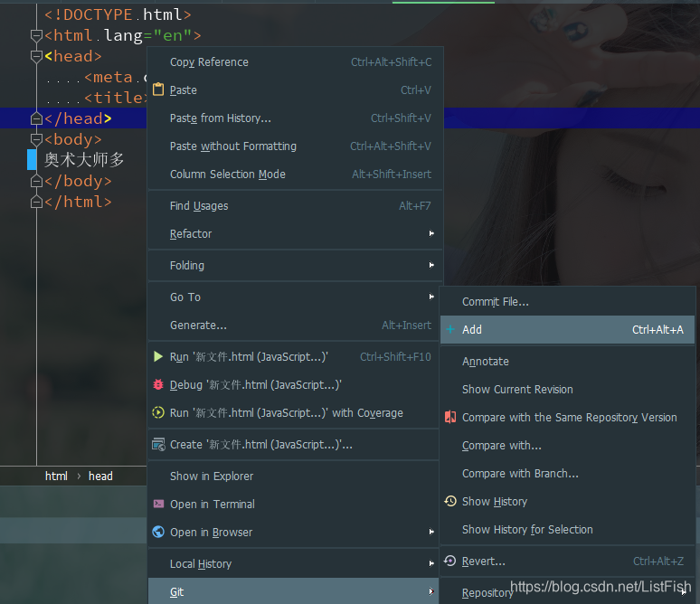Click the red Debug bug icon
The width and height of the screenshot is (700, 604).
(158, 384)
